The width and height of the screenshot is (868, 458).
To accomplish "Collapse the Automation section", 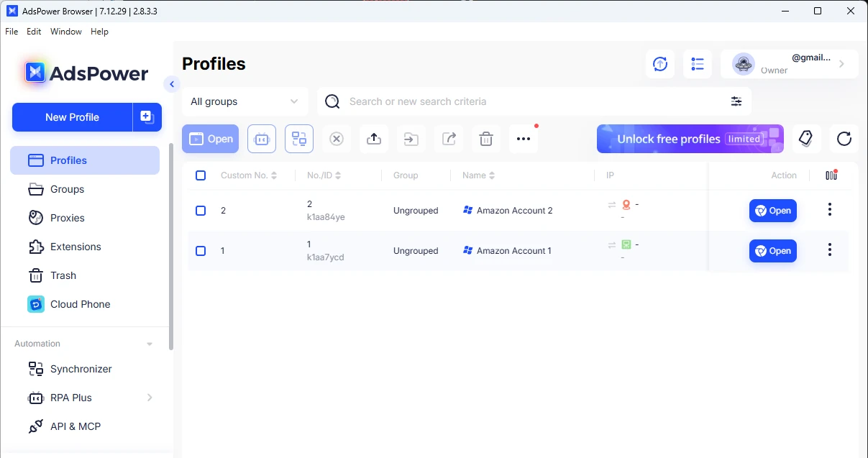I will [150, 344].
